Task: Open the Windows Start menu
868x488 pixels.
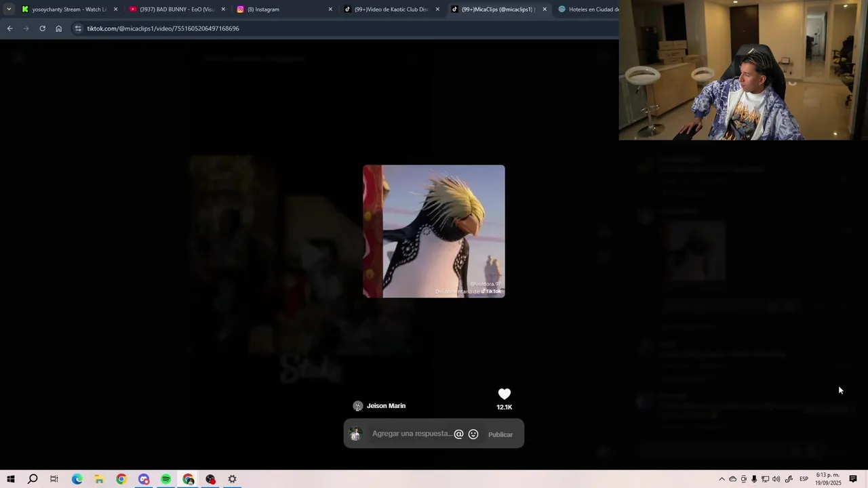Action: pyautogui.click(x=11, y=479)
